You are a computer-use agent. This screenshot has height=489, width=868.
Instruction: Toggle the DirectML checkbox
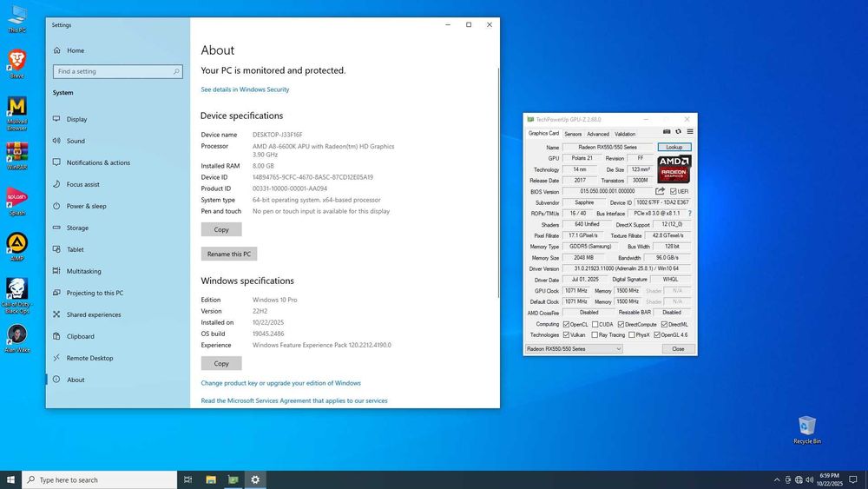664,325
